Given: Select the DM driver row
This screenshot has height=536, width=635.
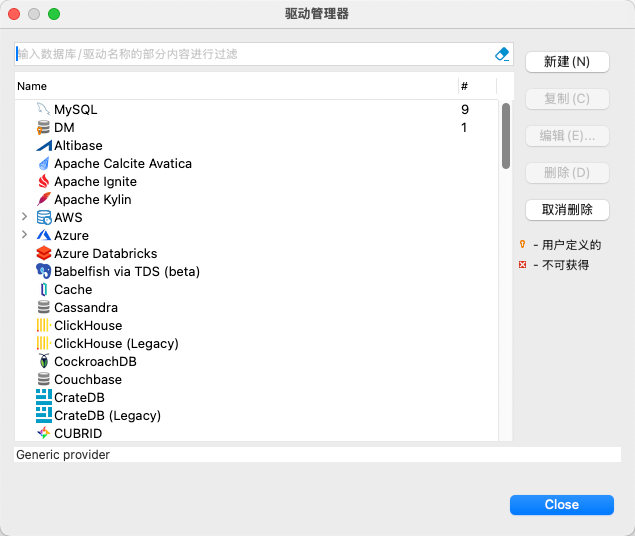Looking at the screenshot, I should coord(257,128).
